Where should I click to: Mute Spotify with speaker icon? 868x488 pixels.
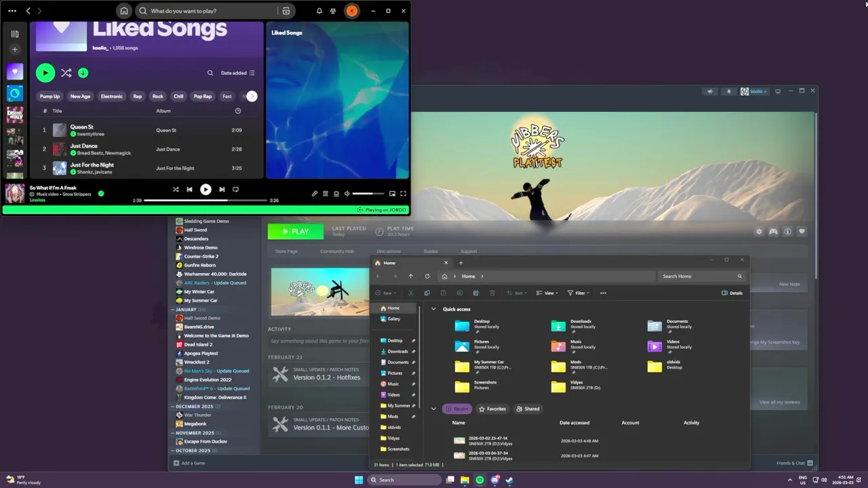click(x=347, y=194)
